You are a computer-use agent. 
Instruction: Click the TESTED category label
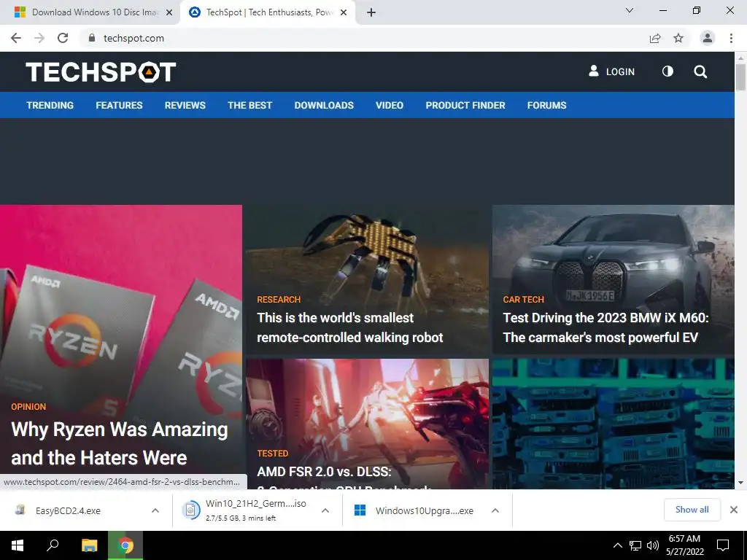coord(273,454)
